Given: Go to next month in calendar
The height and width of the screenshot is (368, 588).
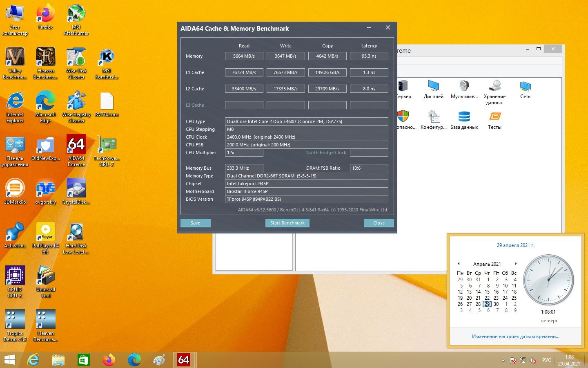Looking at the screenshot, I should [x=516, y=264].
